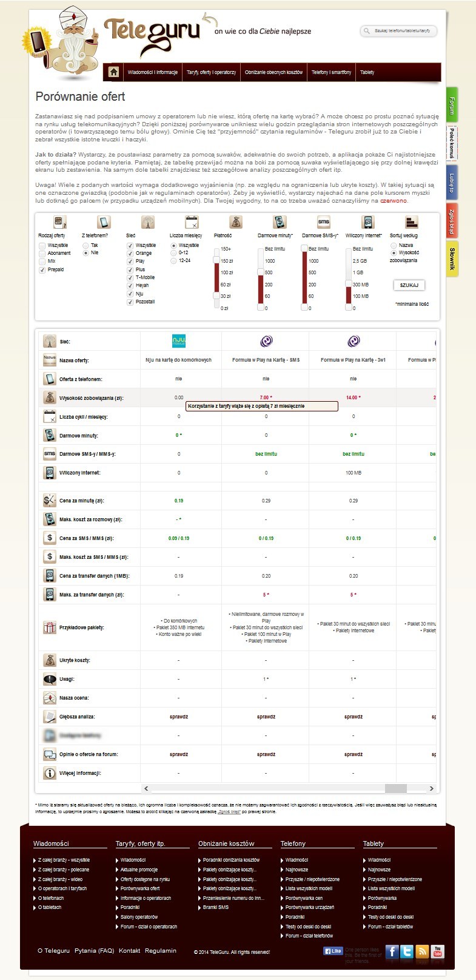Image resolution: width=476 pixels, height=980 pixels.
Task: Open the Tablety menu item
Action: tap(367, 72)
